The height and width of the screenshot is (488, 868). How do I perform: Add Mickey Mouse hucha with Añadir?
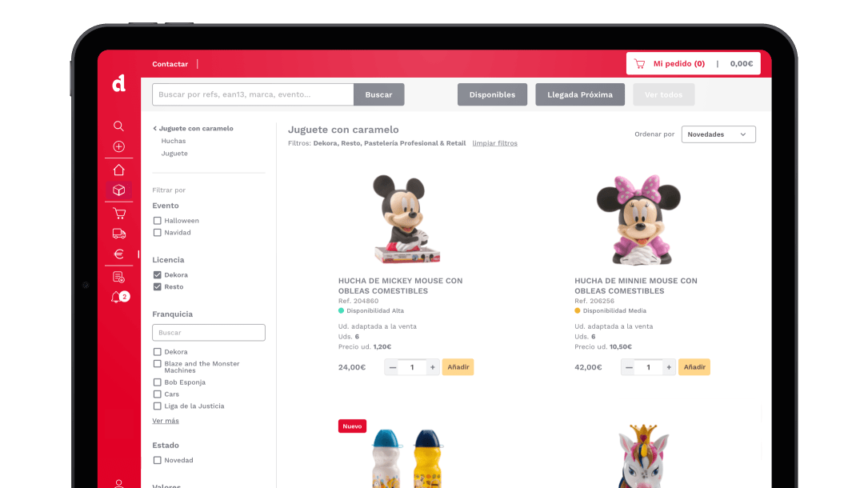[x=458, y=367]
